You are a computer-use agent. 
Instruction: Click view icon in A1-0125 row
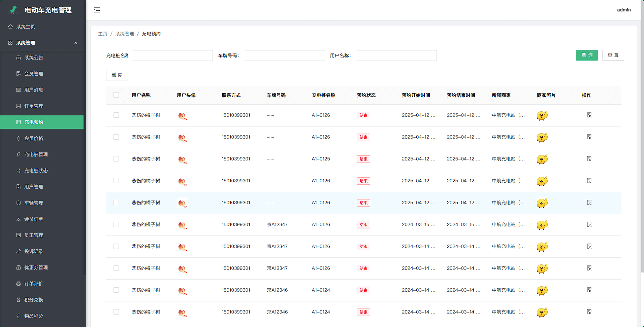pyautogui.click(x=589, y=159)
